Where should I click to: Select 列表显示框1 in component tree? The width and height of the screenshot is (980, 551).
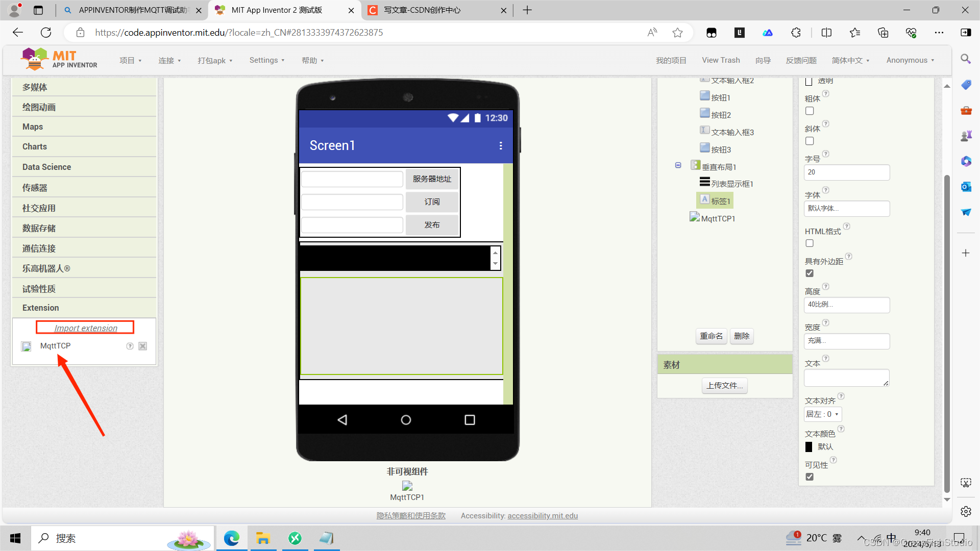click(731, 184)
